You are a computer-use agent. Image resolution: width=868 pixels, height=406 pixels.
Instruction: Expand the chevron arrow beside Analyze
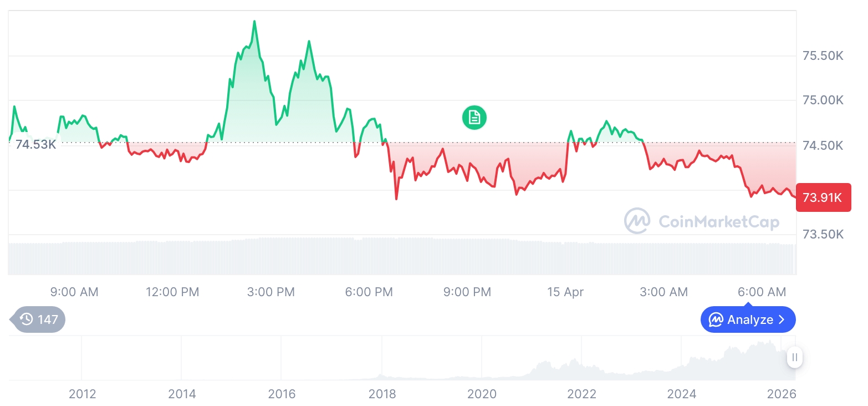(x=782, y=320)
